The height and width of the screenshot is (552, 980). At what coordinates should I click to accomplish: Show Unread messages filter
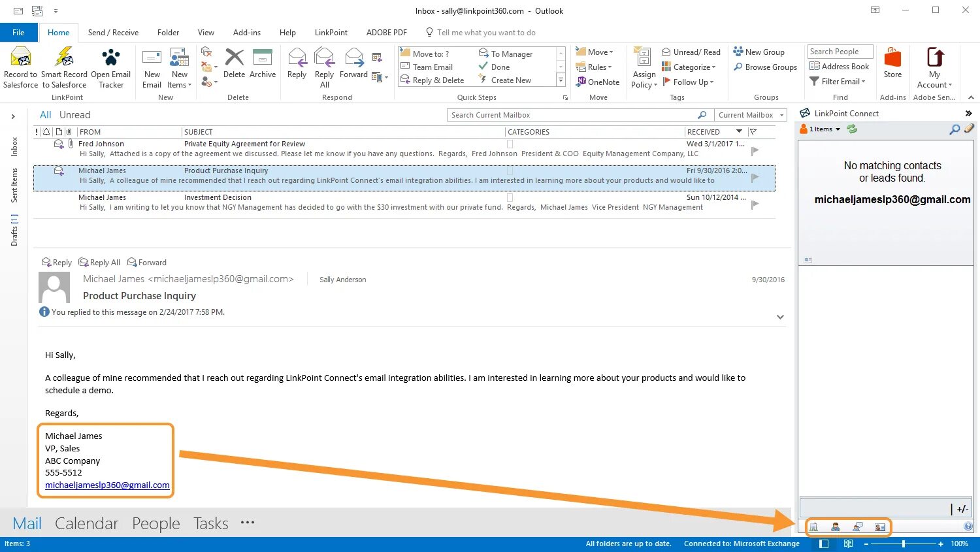point(75,115)
